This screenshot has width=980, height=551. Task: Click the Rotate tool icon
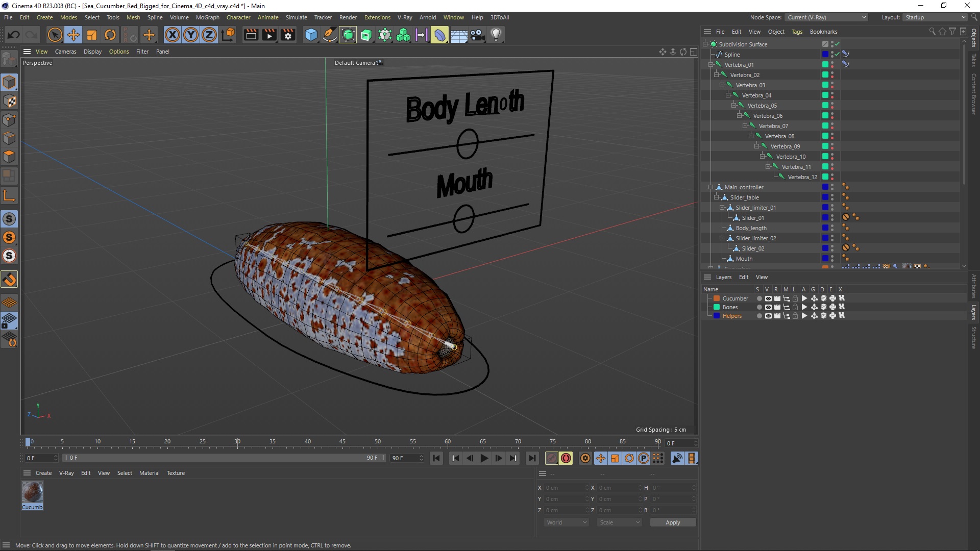tap(110, 34)
